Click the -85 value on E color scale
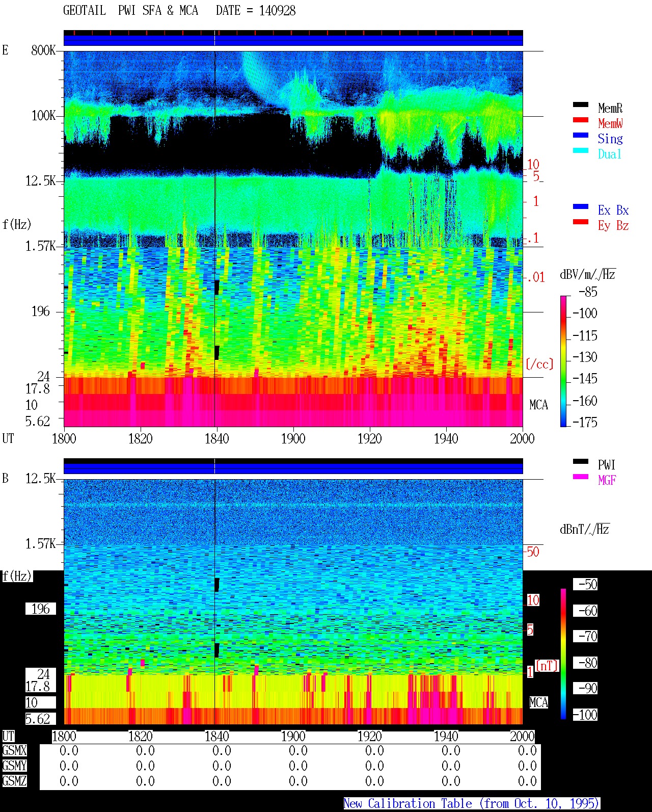652x812 pixels. pyautogui.click(x=588, y=292)
